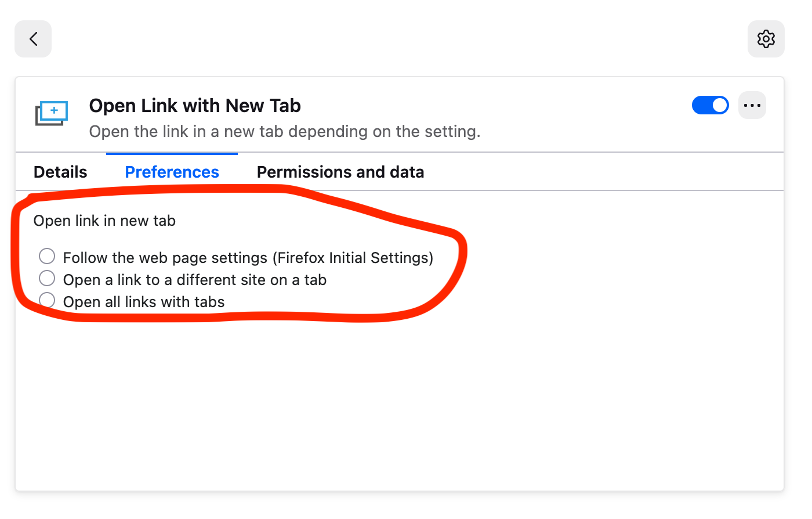
Task: Disable the Open Link with New Tab extension
Action: coord(710,106)
